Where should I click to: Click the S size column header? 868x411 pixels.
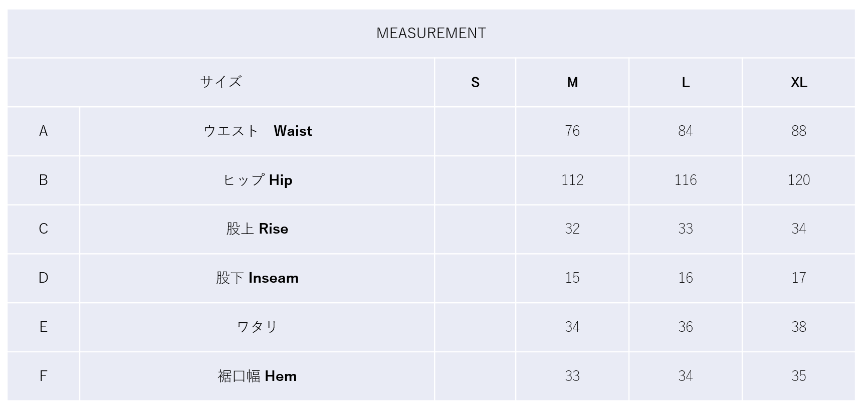(x=475, y=82)
